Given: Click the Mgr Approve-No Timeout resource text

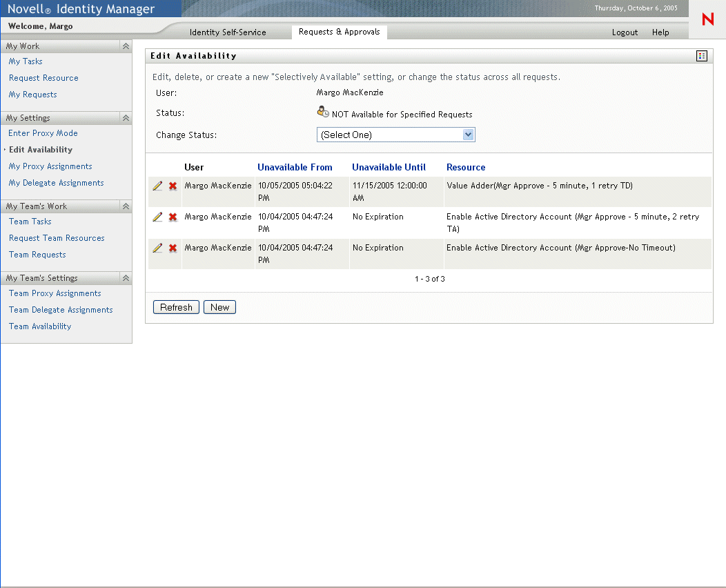Looking at the screenshot, I should (560, 248).
